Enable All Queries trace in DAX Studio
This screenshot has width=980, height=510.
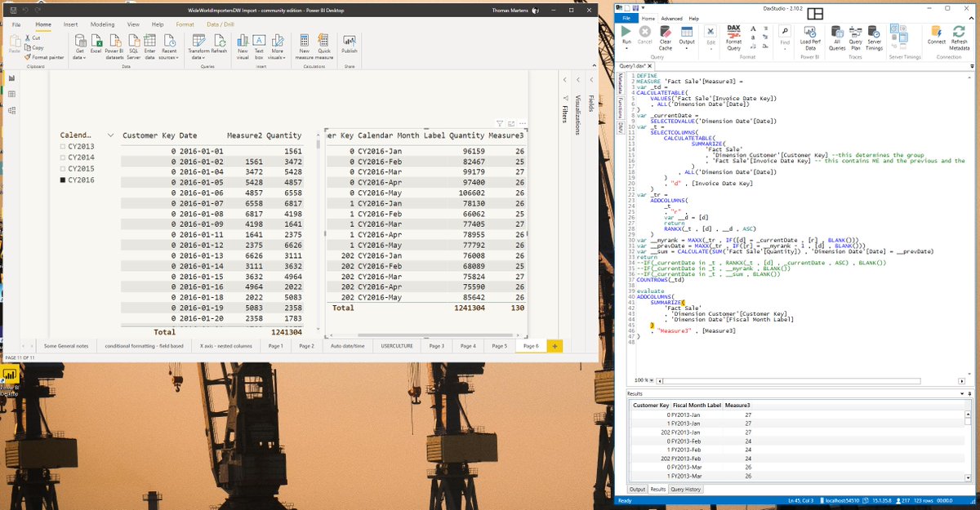coord(837,38)
